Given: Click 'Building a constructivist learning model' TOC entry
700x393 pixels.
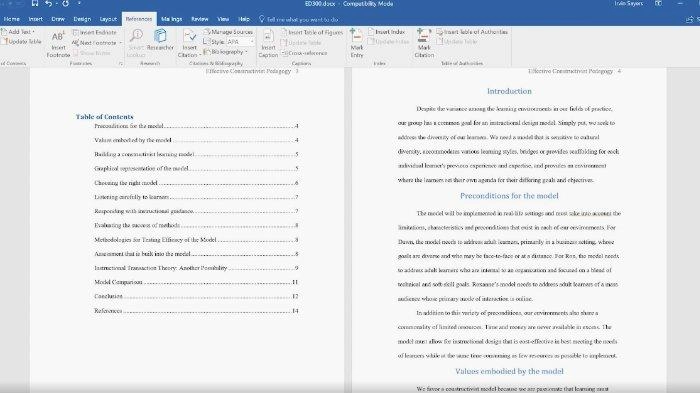Looking at the screenshot, I should click(x=196, y=154).
